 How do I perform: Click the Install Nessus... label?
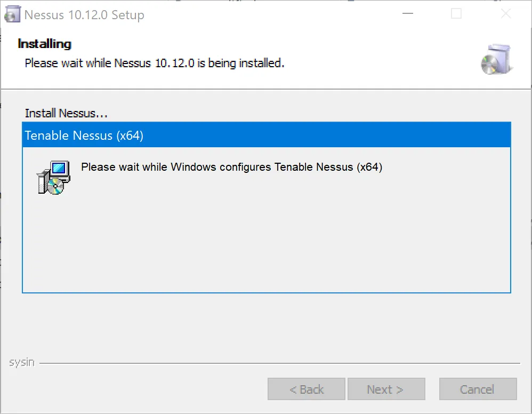pos(66,113)
